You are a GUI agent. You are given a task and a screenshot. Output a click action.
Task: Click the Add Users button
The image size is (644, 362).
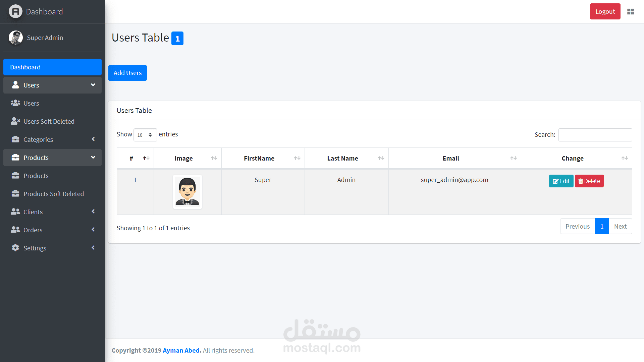(127, 73)
